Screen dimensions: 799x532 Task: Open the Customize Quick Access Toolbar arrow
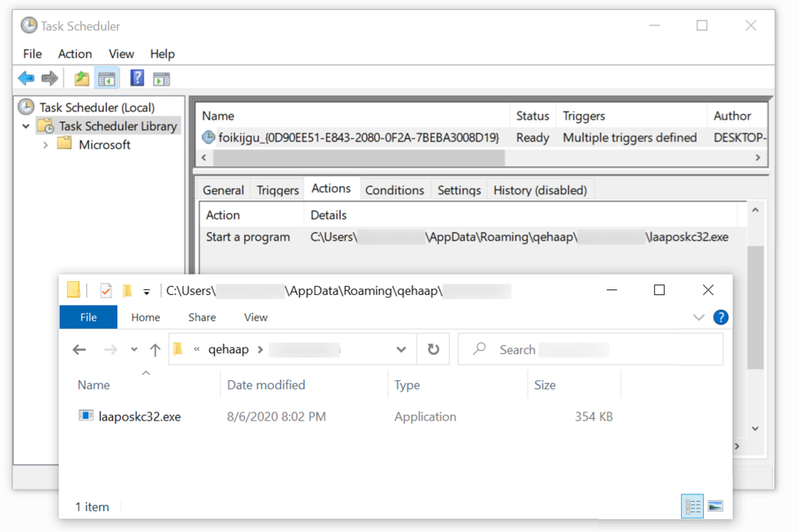click(x=147, y=292)
